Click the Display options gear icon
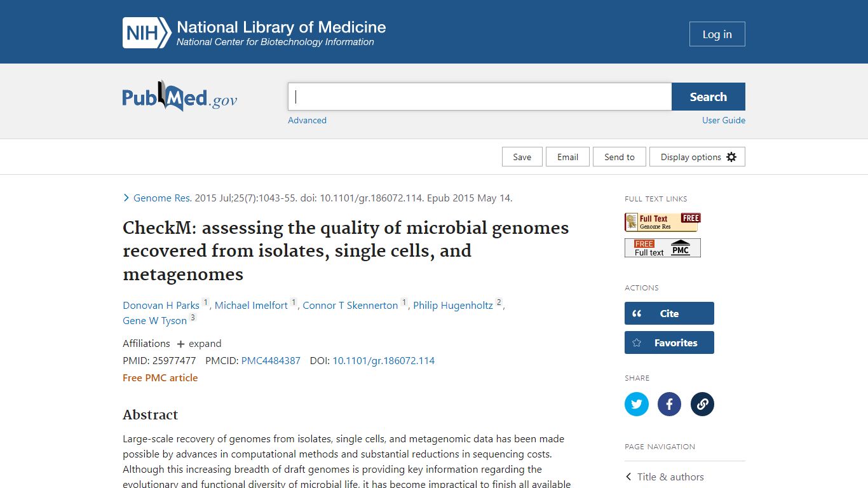The height and width of the screenshot is (488, 868). [731, 157]
